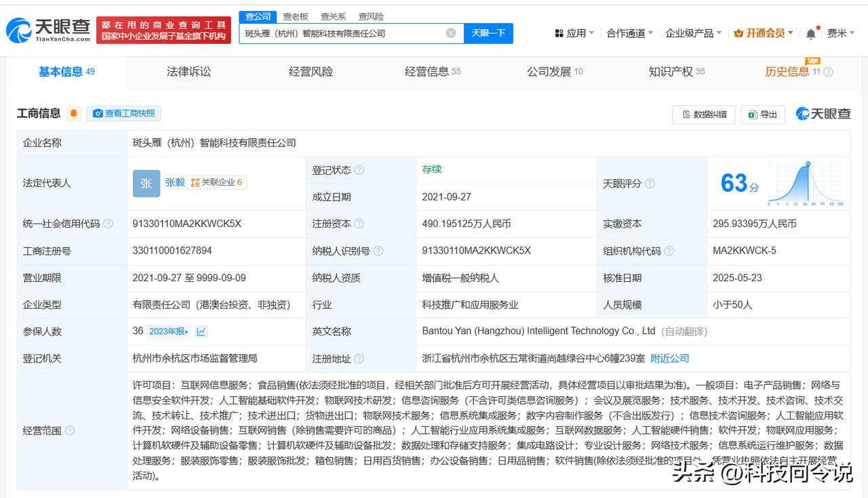
Task: Click the English name Bantou Yan text
Action: coord(538,331)
